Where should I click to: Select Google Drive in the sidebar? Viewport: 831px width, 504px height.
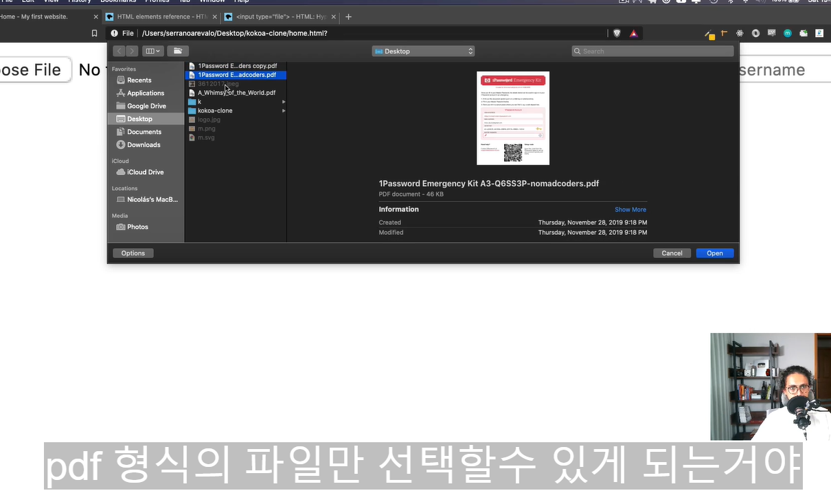[146, 106]
